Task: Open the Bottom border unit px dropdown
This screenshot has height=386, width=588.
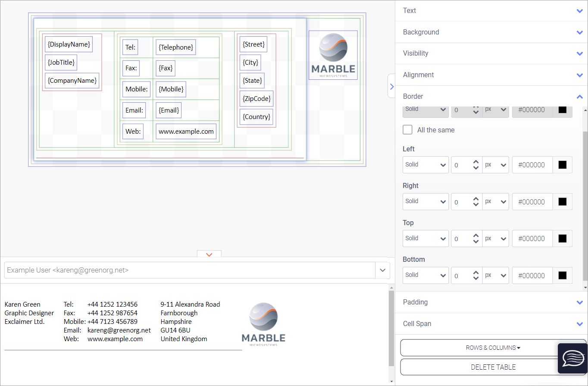Action: [495, 275]
